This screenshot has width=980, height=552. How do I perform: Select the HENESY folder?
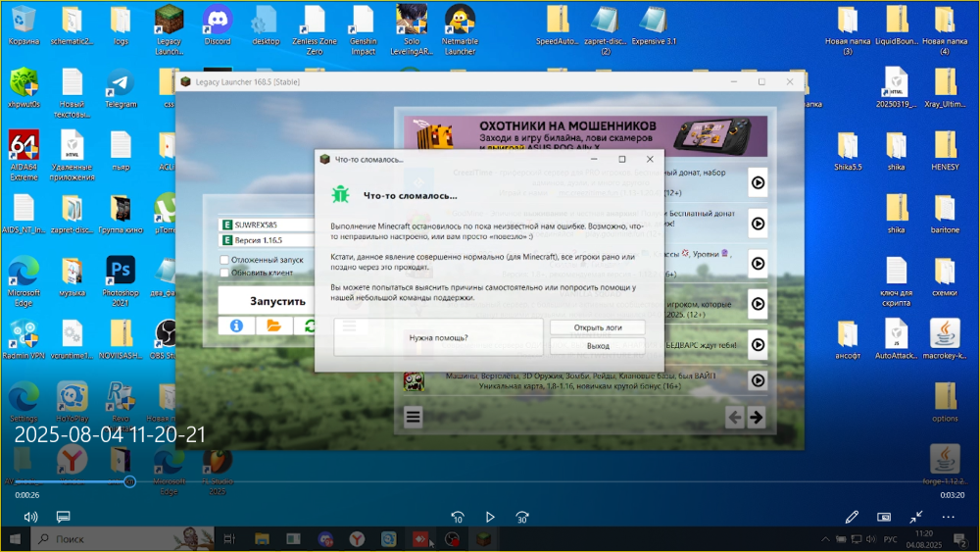pos(945,151)
